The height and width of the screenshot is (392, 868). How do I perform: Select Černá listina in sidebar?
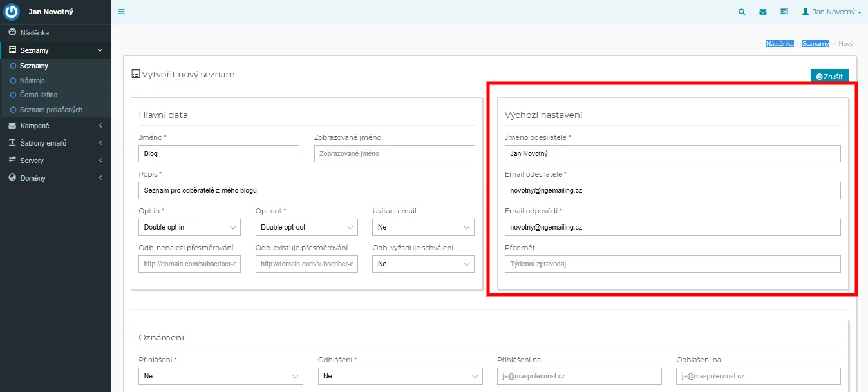click(38, 95)
